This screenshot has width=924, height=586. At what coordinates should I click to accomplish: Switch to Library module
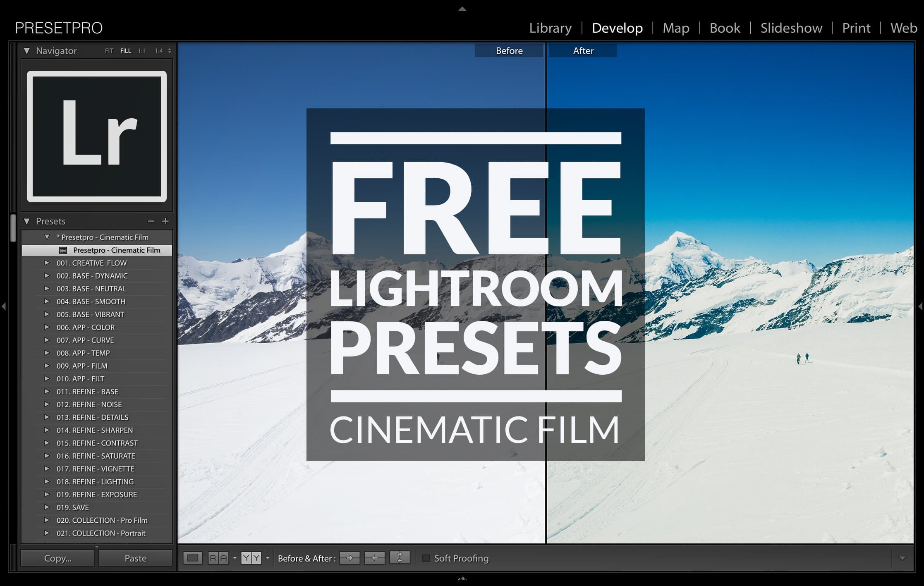[551, 28]
